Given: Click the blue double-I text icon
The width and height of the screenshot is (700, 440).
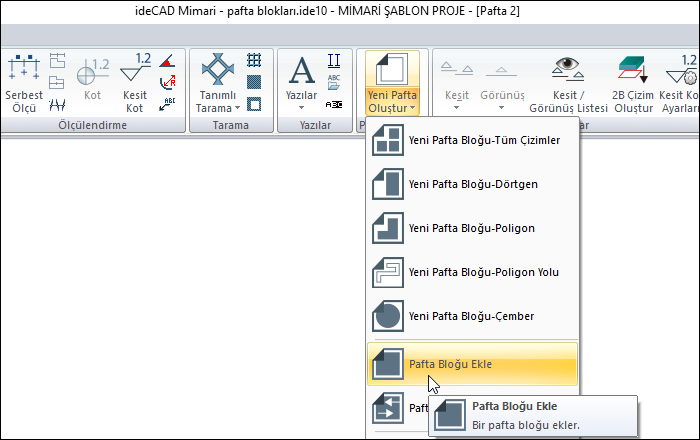Looking at the screenshot, I should (x=334, y=60).
